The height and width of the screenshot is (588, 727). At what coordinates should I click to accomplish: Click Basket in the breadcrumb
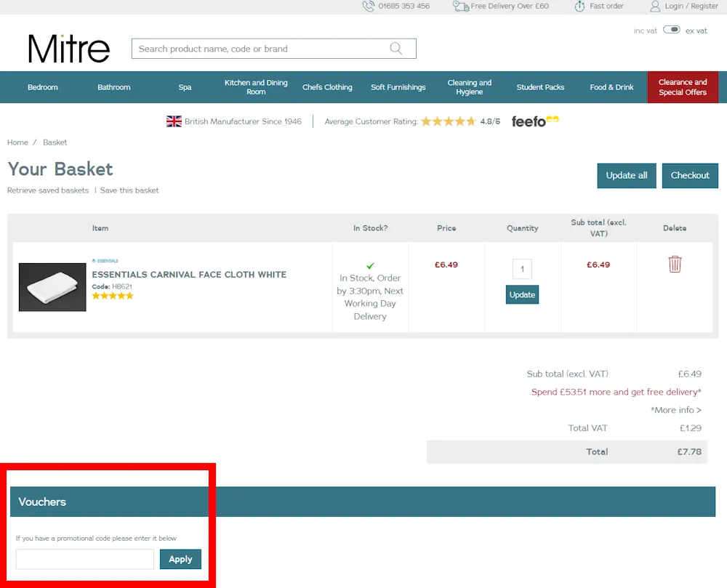click(55, 142)
